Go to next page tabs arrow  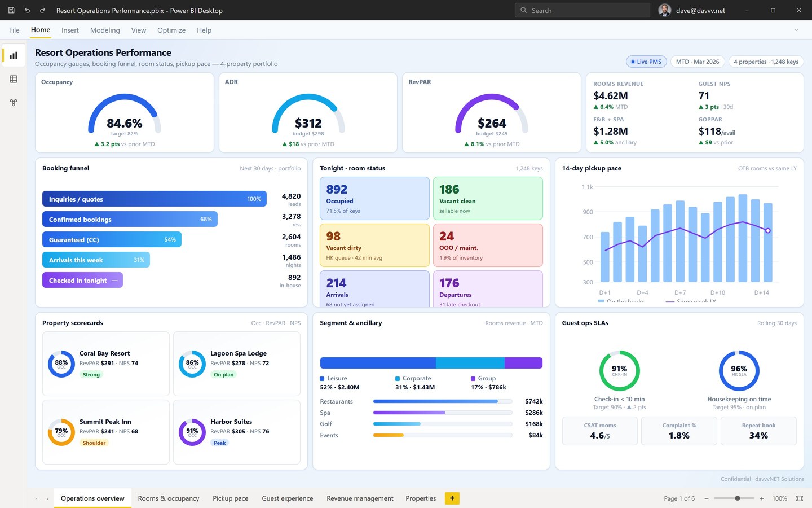(x=47, y=498)
